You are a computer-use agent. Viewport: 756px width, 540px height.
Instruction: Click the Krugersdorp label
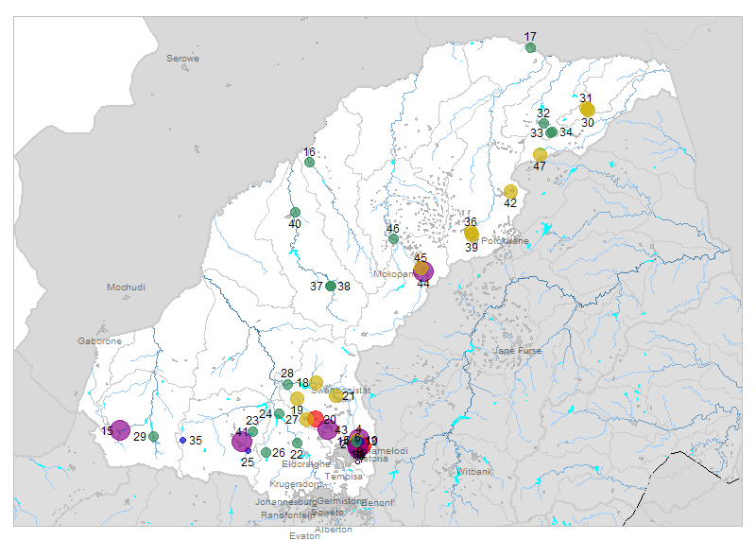296,484
